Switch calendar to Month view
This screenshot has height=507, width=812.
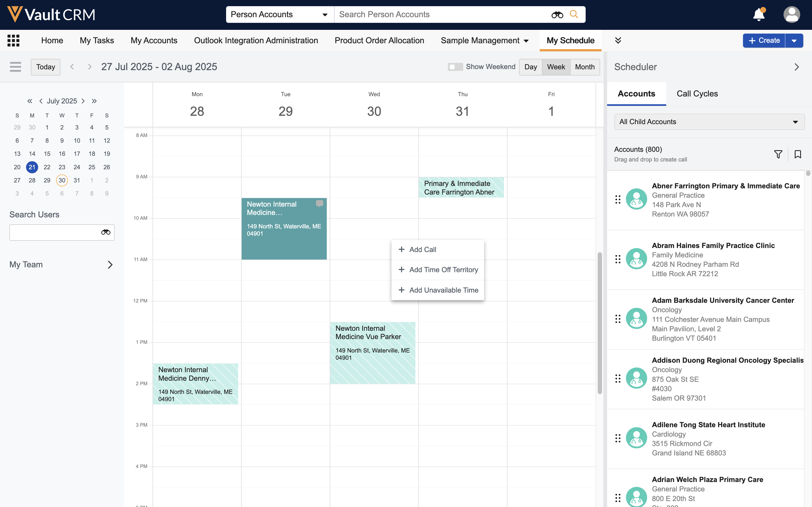(x=585, y=67)
